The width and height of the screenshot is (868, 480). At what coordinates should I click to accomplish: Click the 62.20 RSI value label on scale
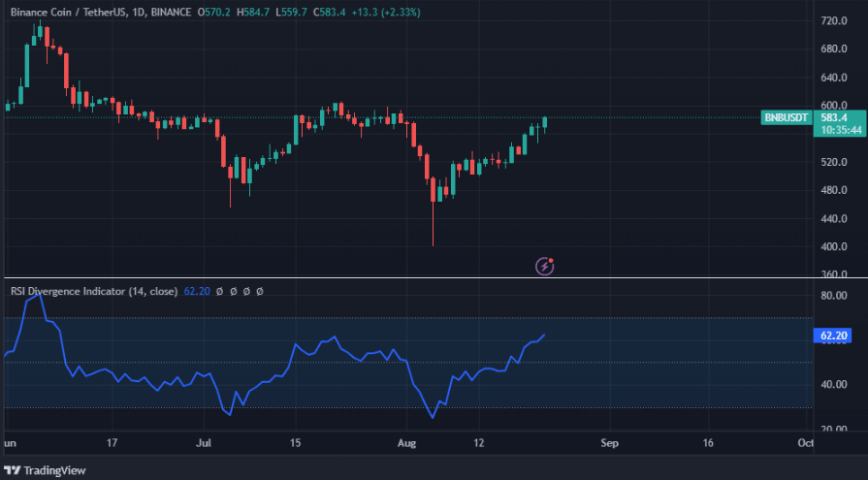[832, 336]
